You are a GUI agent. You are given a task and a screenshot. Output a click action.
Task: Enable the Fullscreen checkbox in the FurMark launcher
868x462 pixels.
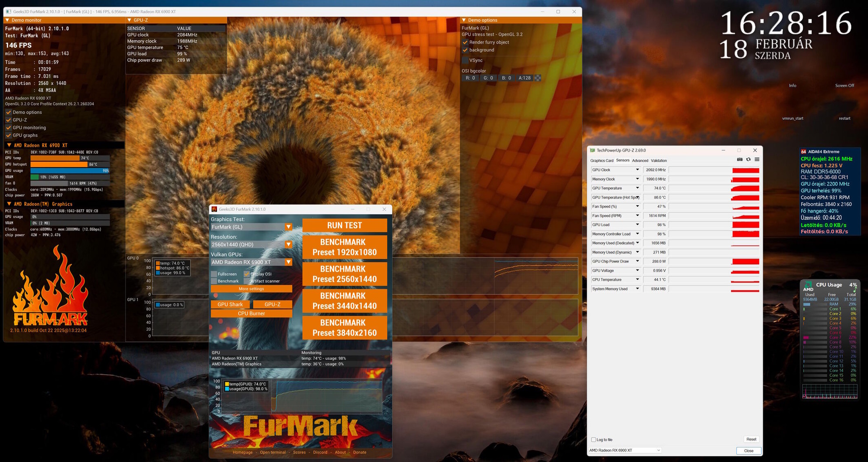click(x=214, y=274)
